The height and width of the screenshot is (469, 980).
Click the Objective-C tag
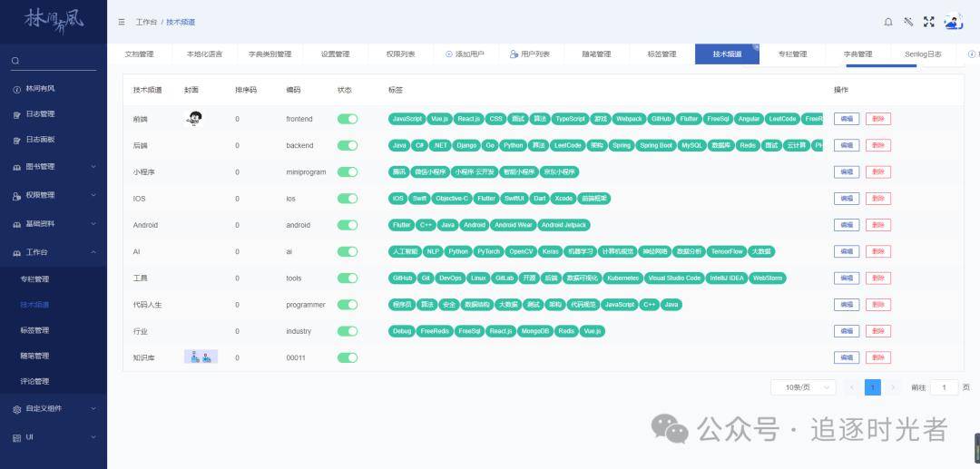pos(452,199)
